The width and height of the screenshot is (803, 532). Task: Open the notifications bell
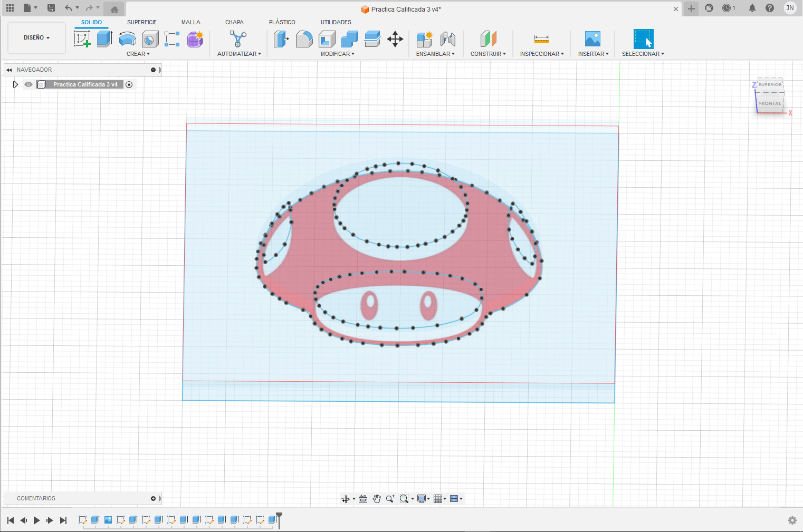coord(752,8)
